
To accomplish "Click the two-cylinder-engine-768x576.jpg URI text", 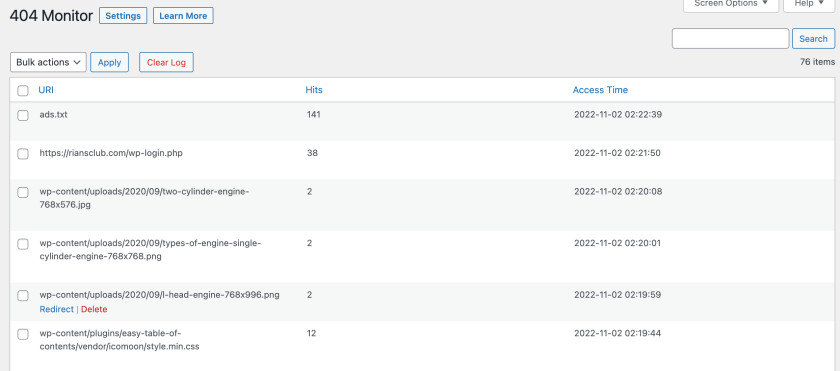I will coord(144,198).
